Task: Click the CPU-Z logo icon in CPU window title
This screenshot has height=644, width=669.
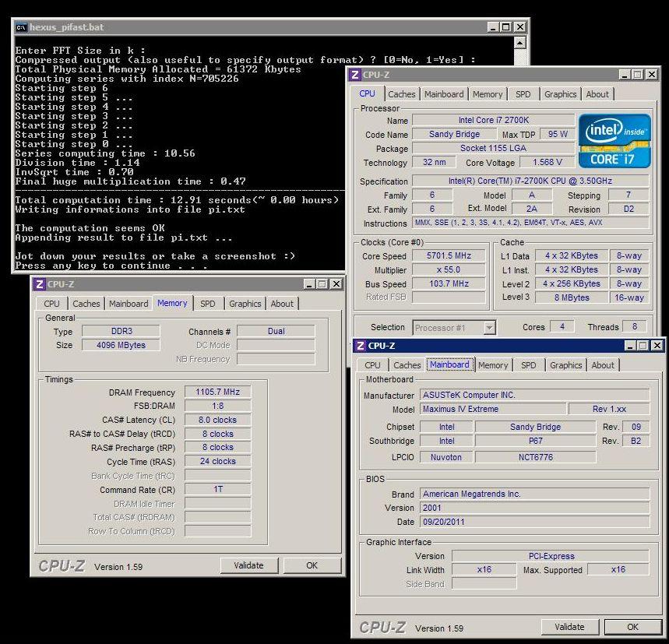Action: point(355,75)
